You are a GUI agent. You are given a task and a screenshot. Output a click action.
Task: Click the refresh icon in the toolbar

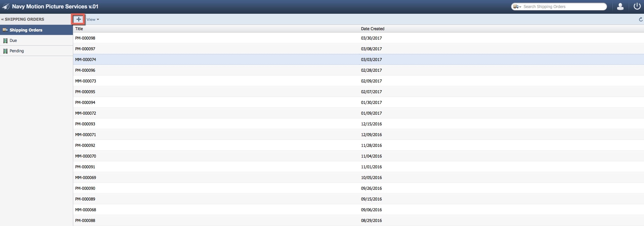(640, 19)
